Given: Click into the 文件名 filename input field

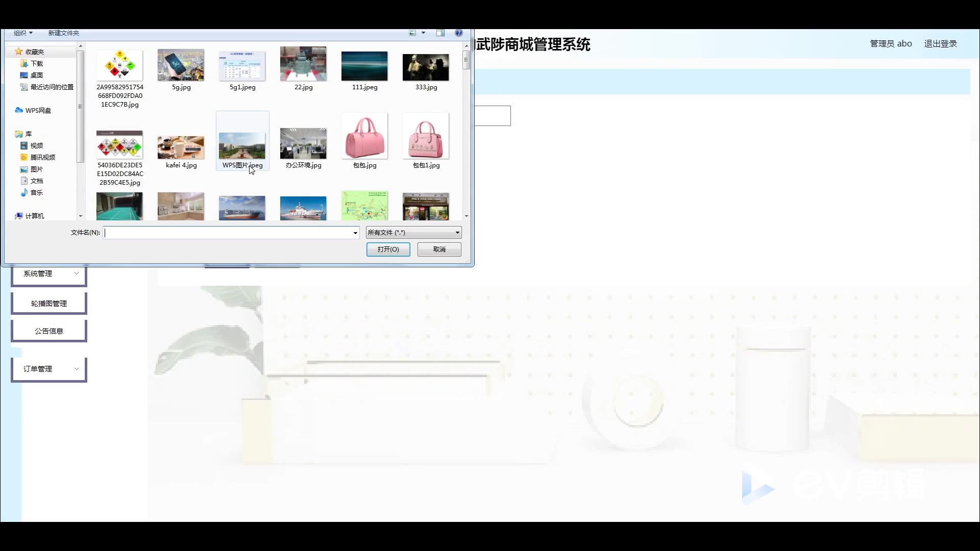Looking at the screenshot, I should [x=227, y=233].
